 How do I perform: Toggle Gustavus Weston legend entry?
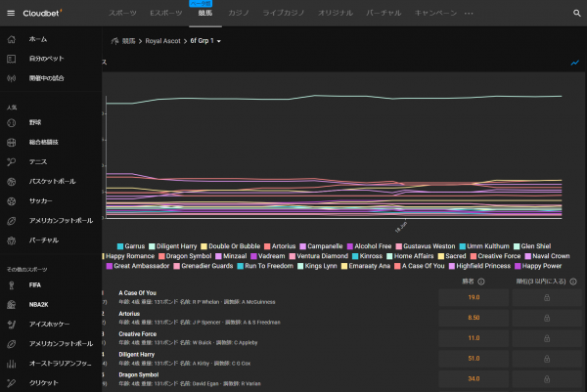coord(426,246)
